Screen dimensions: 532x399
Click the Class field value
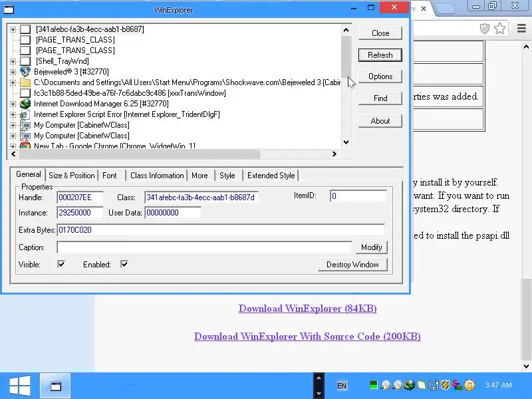pyautogui.click(x=201, y=198)
